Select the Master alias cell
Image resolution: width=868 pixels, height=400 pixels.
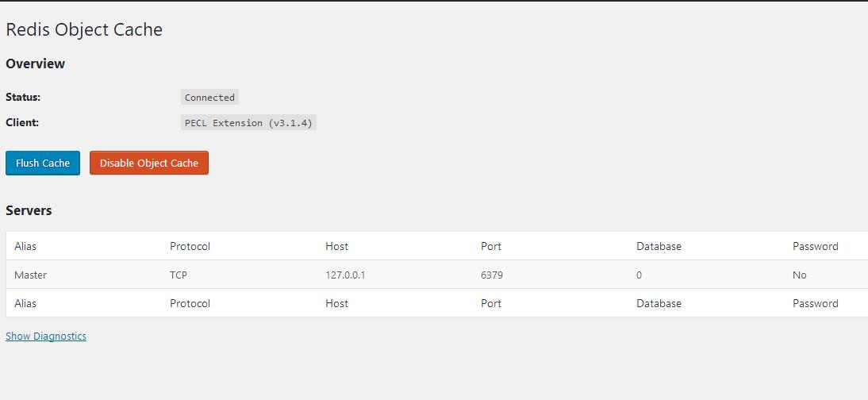[x=30, y=275]
